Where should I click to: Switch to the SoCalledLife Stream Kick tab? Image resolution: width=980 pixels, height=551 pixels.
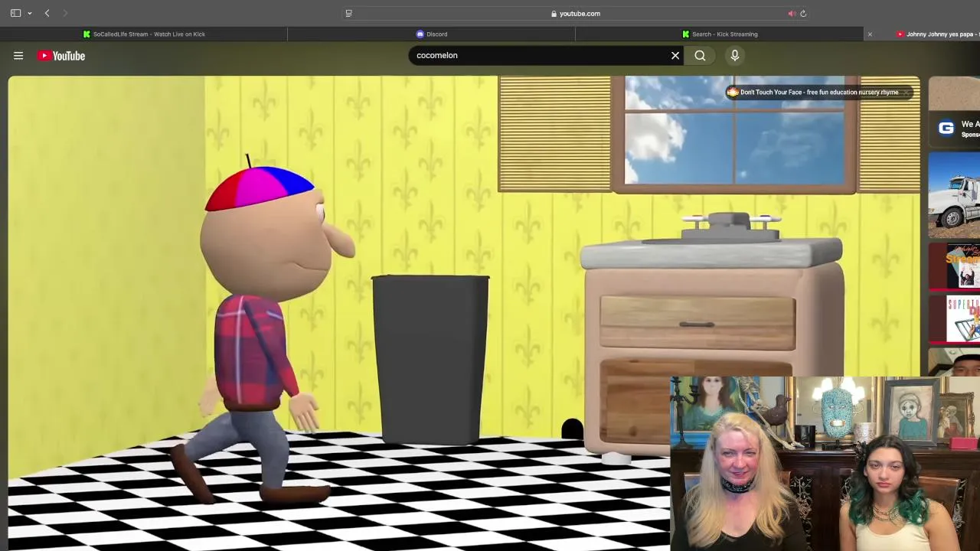click(144, 34)
